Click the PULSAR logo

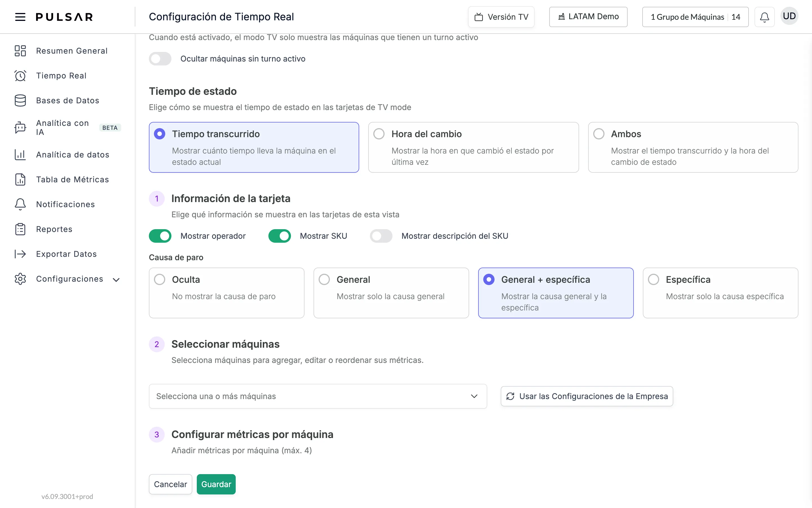(64, 17)
